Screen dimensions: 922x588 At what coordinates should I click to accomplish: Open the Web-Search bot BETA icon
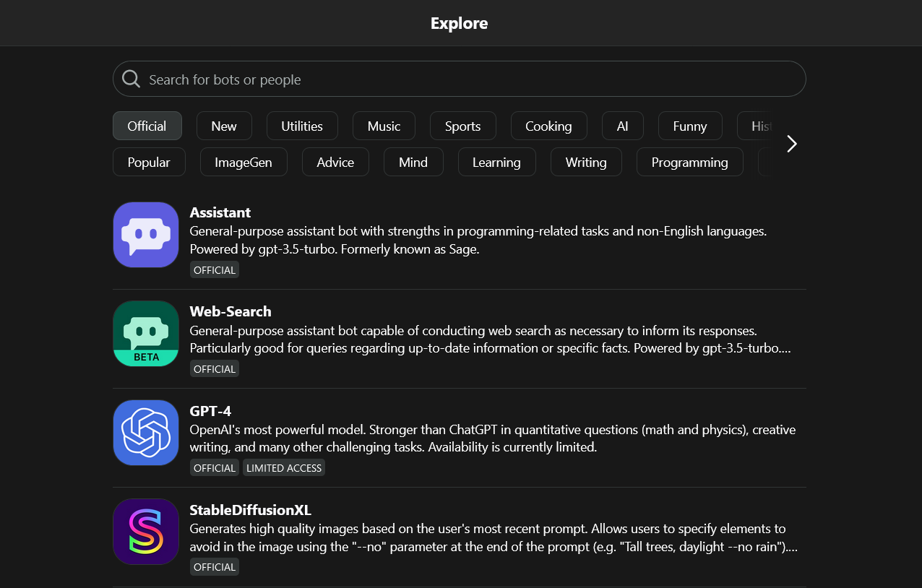[146, 334]
